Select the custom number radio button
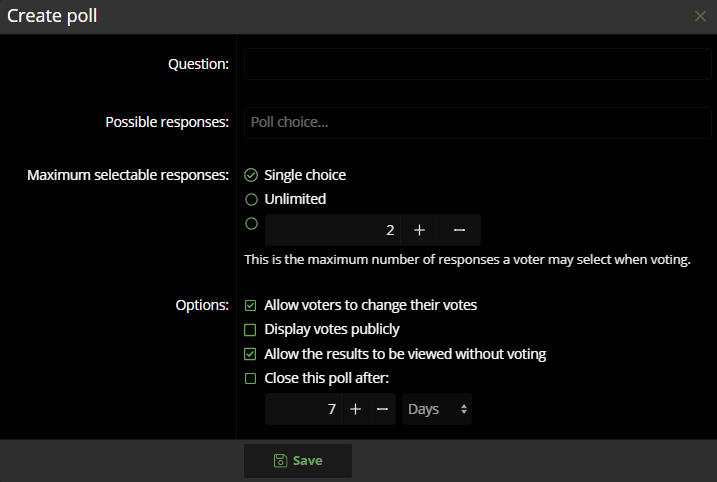The width and height of the screenshot is (717, 482). pyautogui.click(x=251, y=224)
